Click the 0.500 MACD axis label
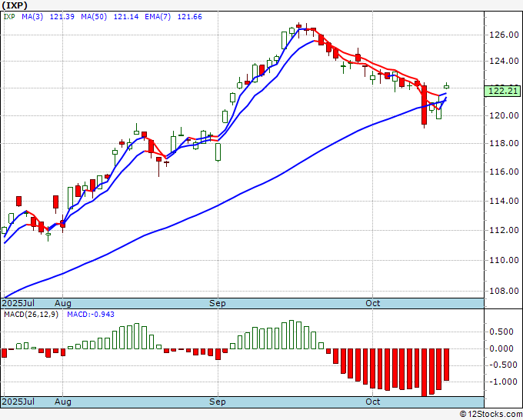 [x=501, y=332]
